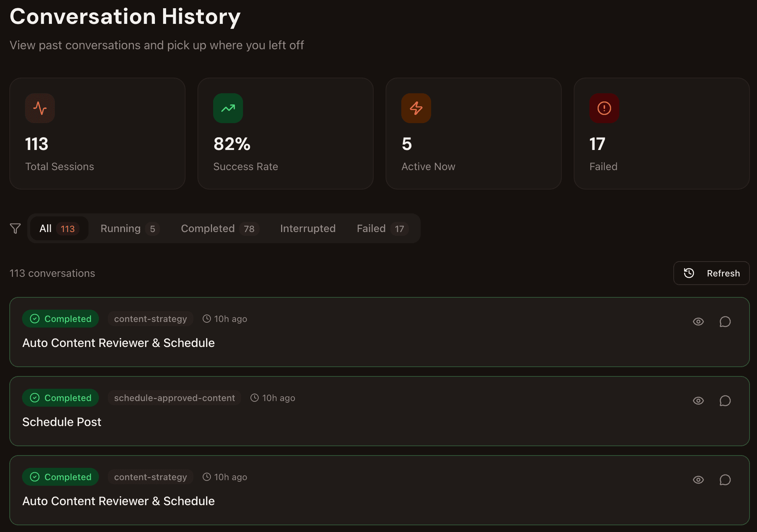View first Auto Content Reviewer & Schedule via eye icon
Screen dimensions: 757x532
click(698, 322)
